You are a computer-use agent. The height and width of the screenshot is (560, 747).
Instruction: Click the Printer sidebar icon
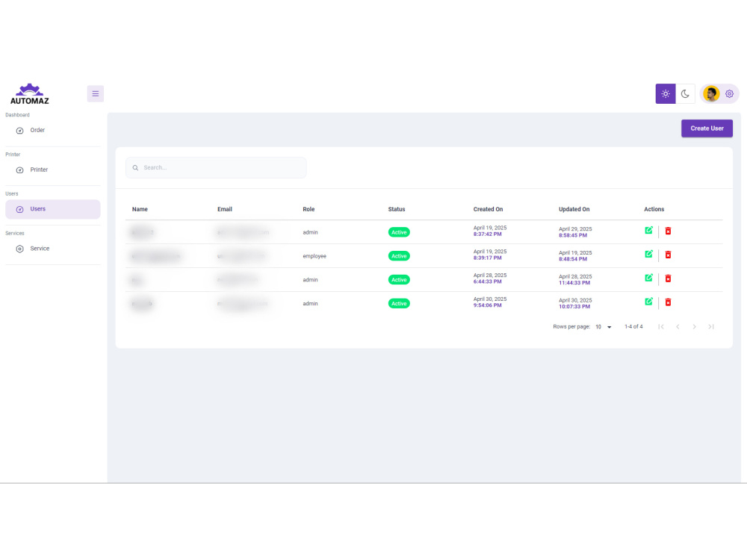pos(19,170)
